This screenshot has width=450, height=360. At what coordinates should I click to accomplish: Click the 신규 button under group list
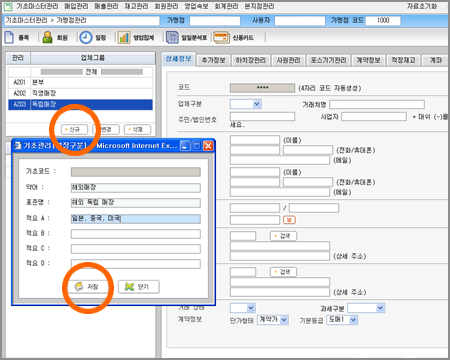pyautogui.click(x=74, y=129)
